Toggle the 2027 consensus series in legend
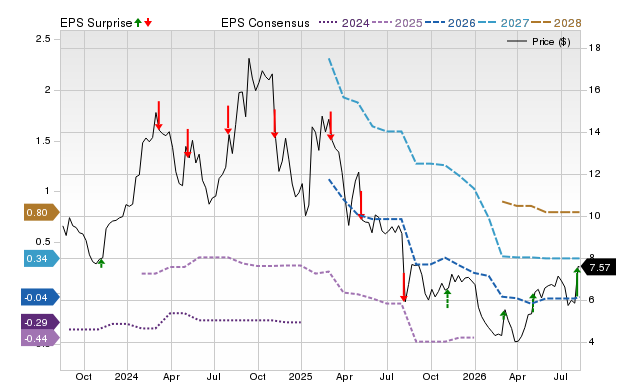 (503, 23)
